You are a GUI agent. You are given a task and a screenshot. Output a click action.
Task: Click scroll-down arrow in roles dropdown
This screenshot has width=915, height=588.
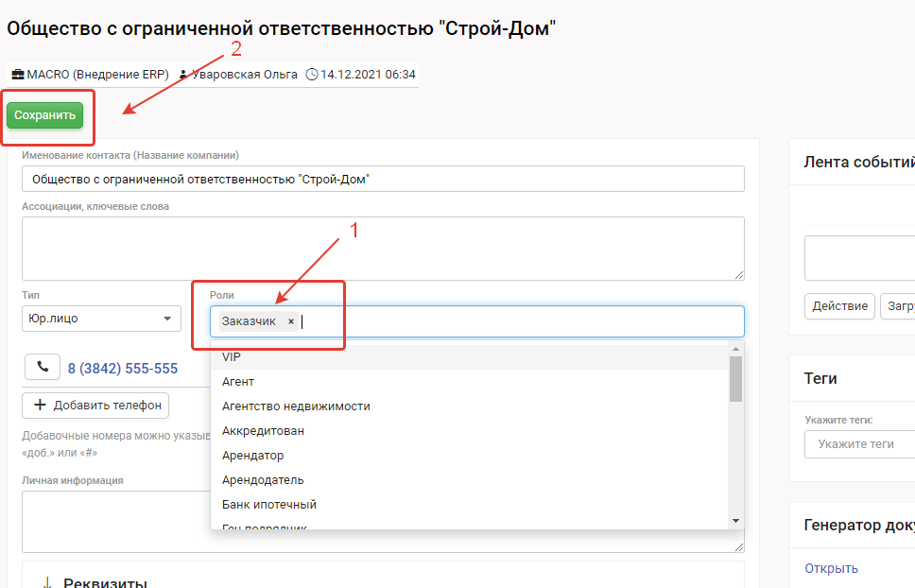[x=735, y=521]
